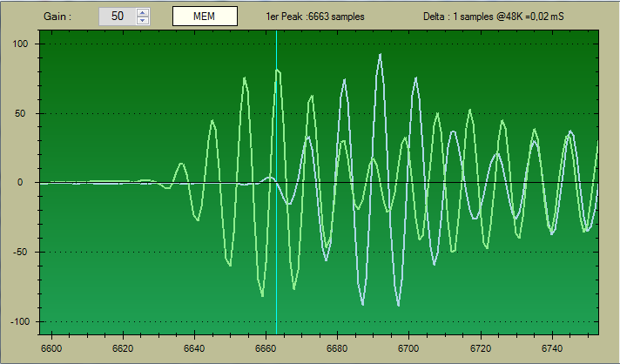Screen dimensions: 620x364
Task: Click the Gain increase up arrow
Action: (144, 12)
